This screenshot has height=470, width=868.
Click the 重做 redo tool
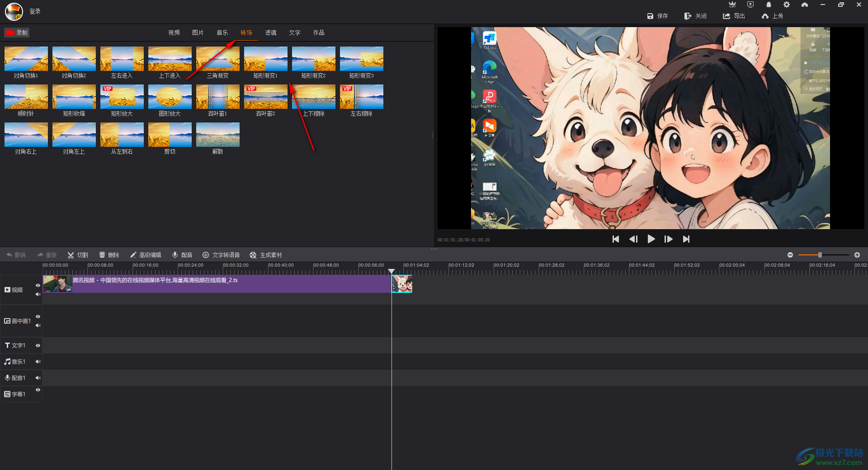pyautogui.click(x=47, y=255)
